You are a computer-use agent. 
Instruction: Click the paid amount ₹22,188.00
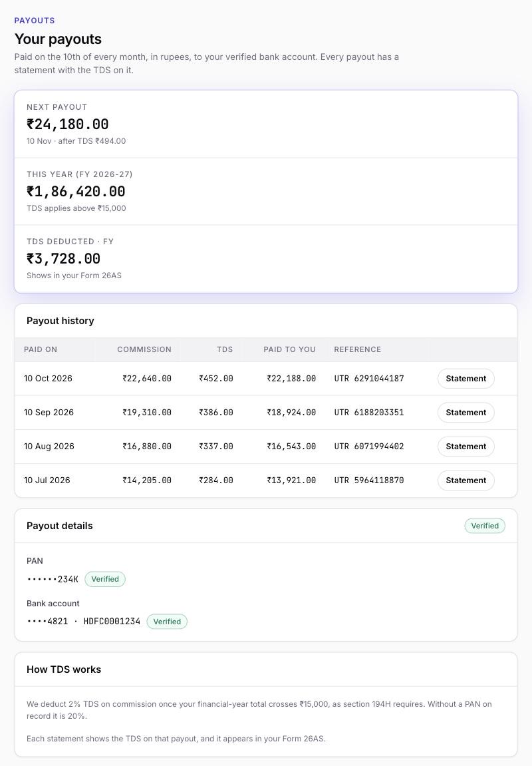(x=291, y=379)
